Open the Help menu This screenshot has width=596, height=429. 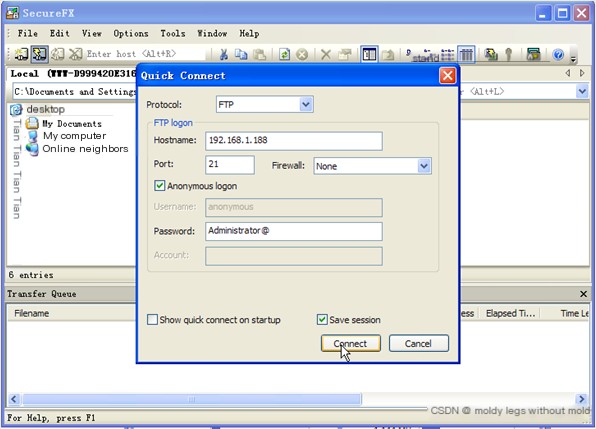click(249, 33)
